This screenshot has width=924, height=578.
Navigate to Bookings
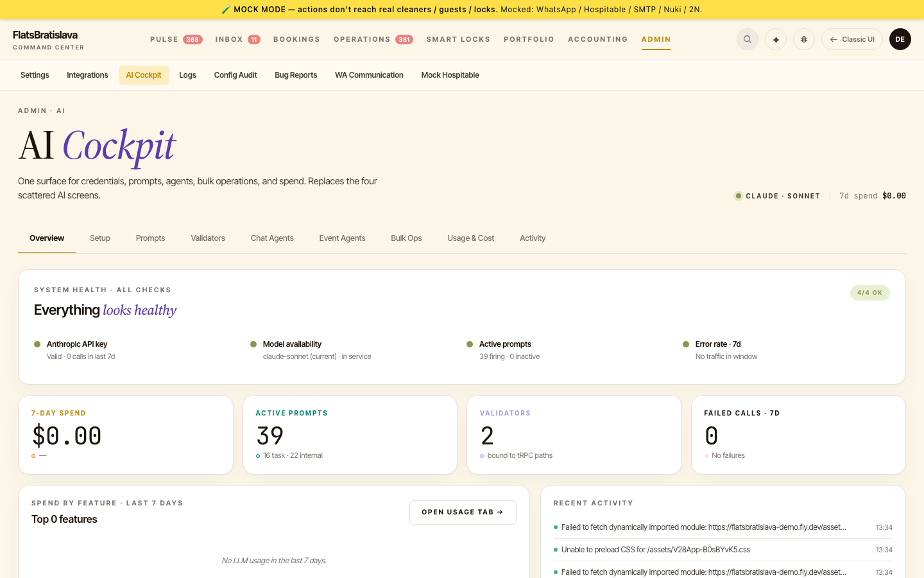click(296, 40)
